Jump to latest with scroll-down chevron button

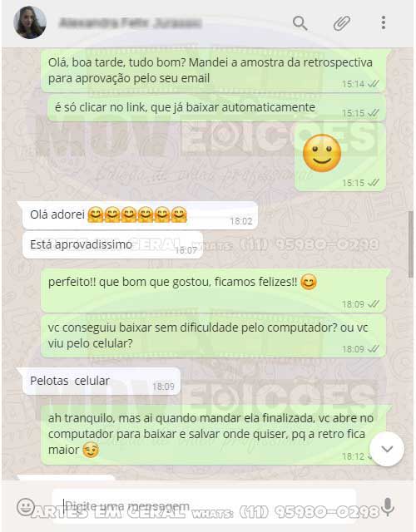(x=387, y=449)
